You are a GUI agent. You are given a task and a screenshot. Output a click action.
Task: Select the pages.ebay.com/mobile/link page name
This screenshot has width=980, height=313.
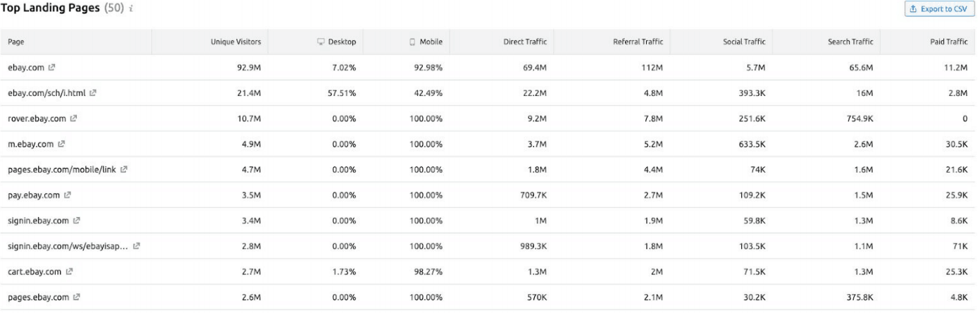coord(62,170)
